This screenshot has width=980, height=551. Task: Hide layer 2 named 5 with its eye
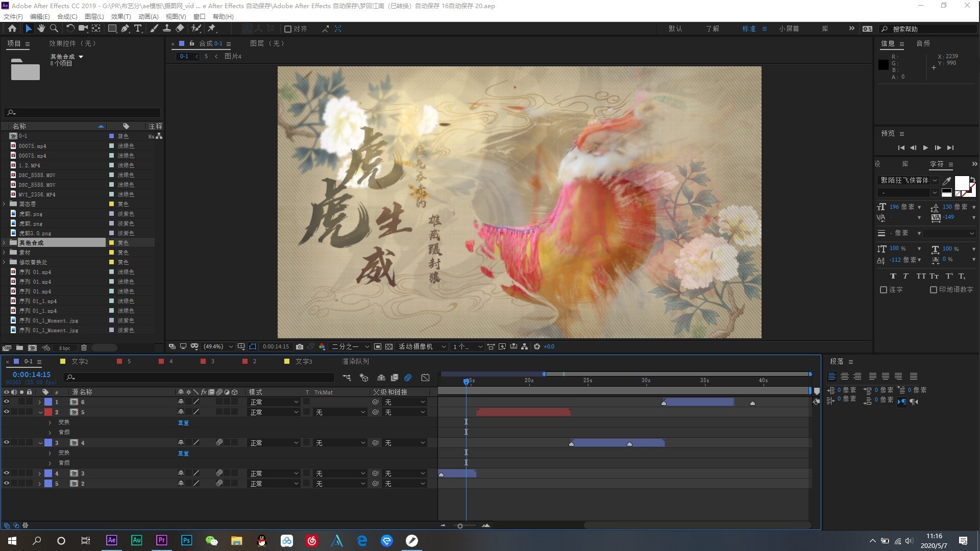coord(7,412)
